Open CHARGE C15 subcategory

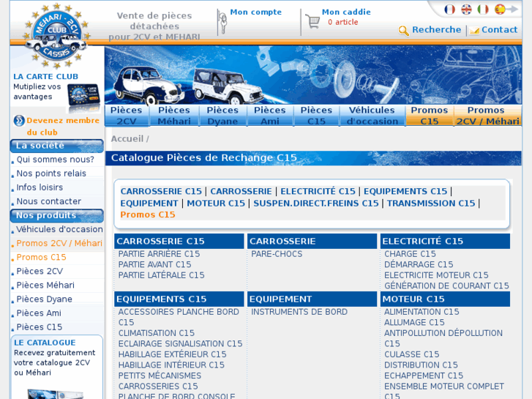(x=410, y=254)
